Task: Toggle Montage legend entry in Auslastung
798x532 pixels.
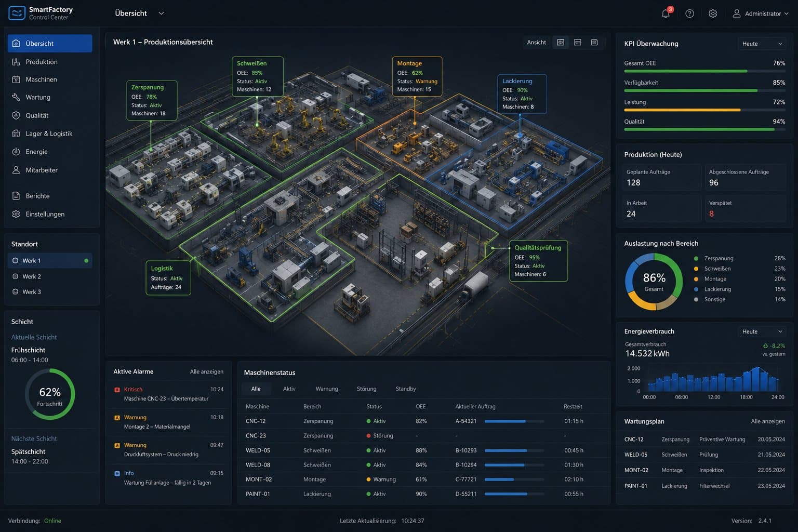Action: point(739,279)
